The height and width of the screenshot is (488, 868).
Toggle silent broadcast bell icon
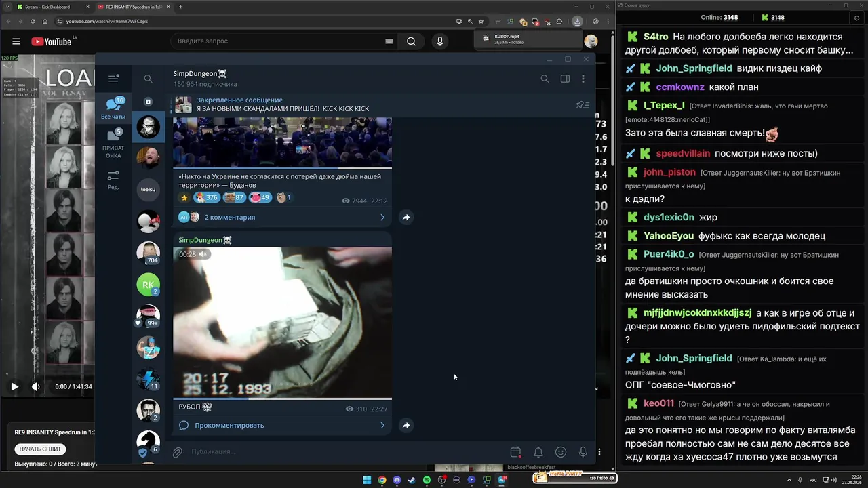(538, 452)
